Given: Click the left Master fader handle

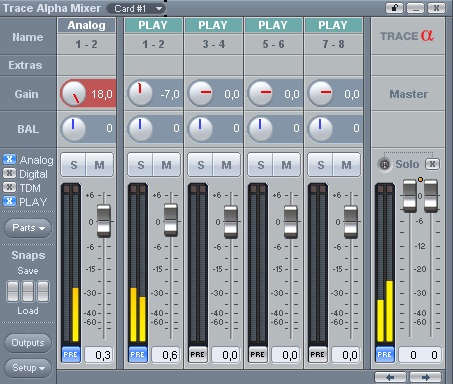Looking at the screenshot, I should [x=410, y=196].
